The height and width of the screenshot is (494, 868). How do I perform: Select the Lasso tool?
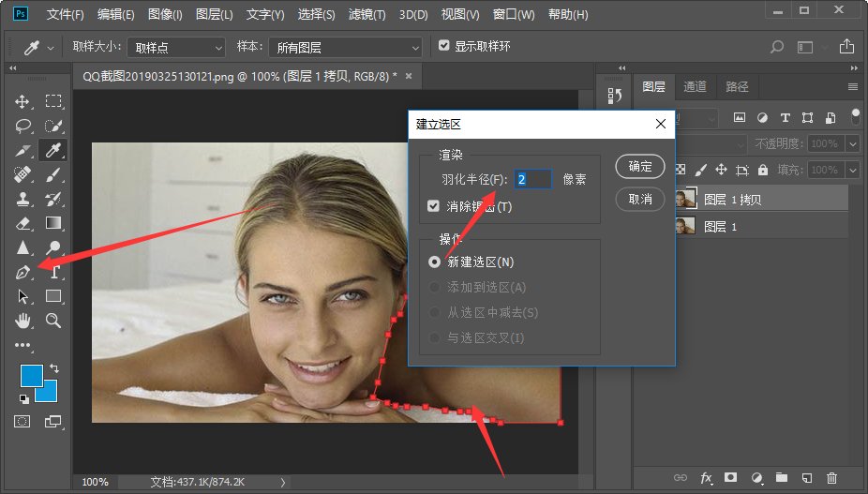22,126
